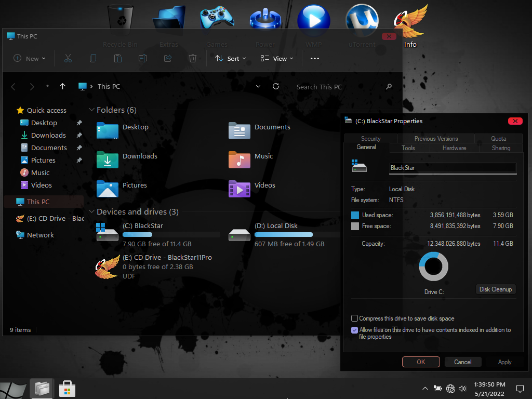The height and width of the screenshot is (399, 532).
Task: Open the recent locations dropdown dot
Action: point(47,86)
